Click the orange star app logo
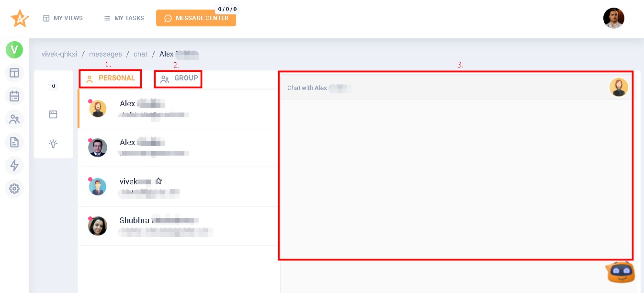The width and height of the screenshot is (644, 293). click(20, 18)
